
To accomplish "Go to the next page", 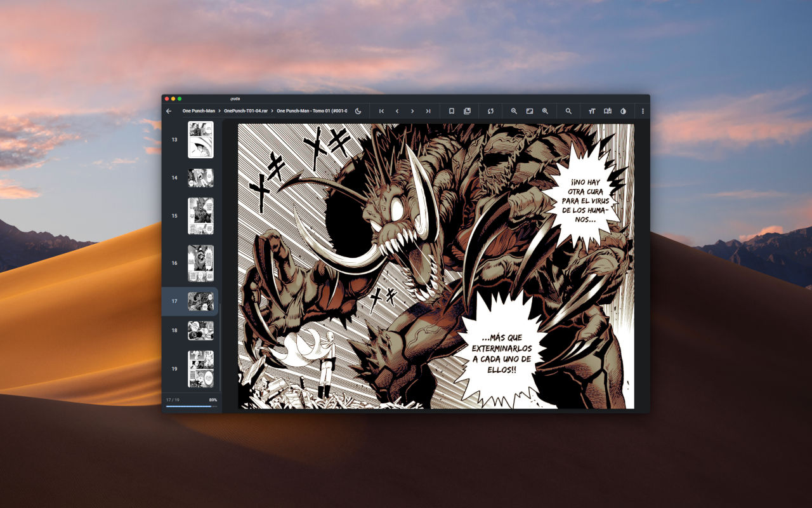I will [x=412, y=110].
